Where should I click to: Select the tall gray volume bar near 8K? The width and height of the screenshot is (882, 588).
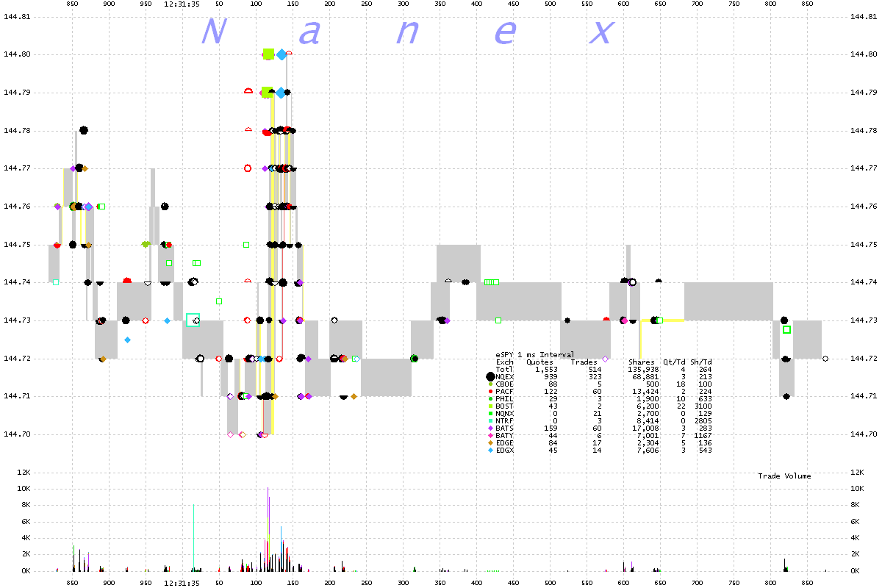[193, 537]
